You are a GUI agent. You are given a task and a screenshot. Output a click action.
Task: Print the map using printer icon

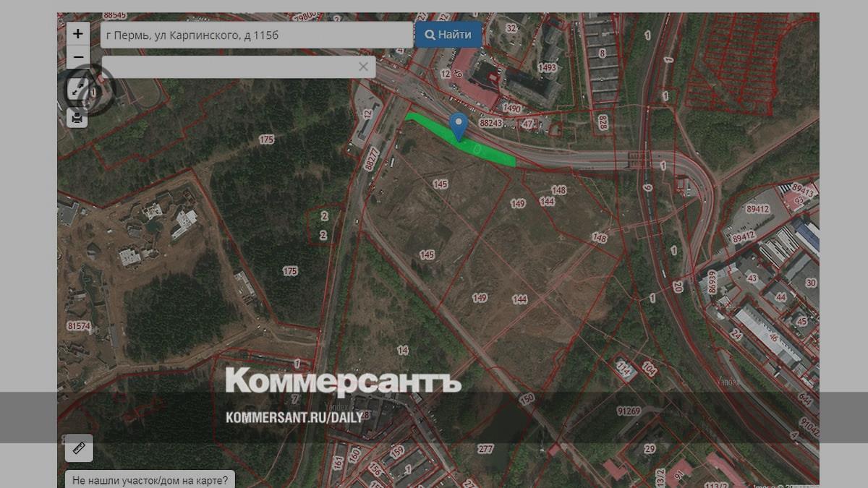click(x=77, y=117)
